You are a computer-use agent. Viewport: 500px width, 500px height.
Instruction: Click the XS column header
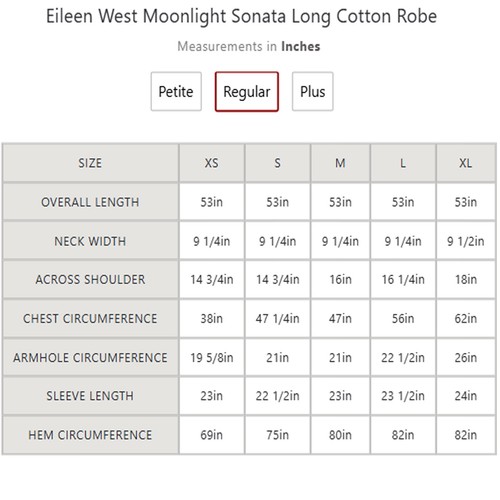click(212, 163)
